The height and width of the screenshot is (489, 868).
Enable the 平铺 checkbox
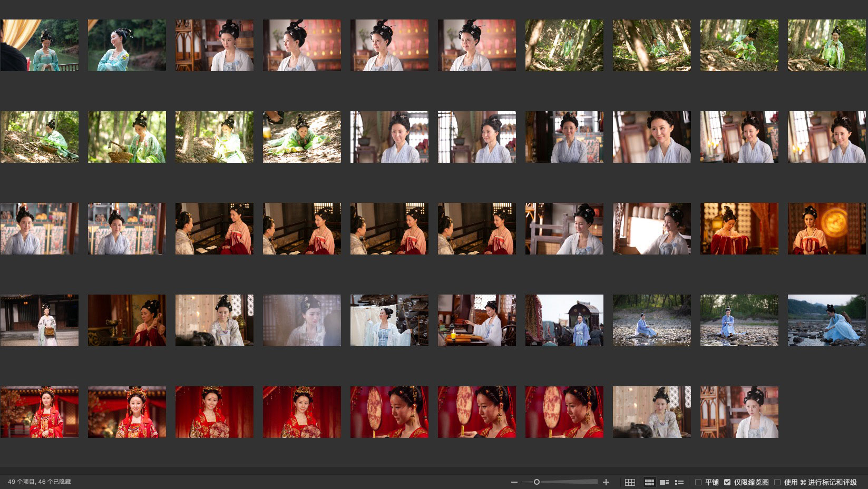pyautogui.click(x=698, y=482)
